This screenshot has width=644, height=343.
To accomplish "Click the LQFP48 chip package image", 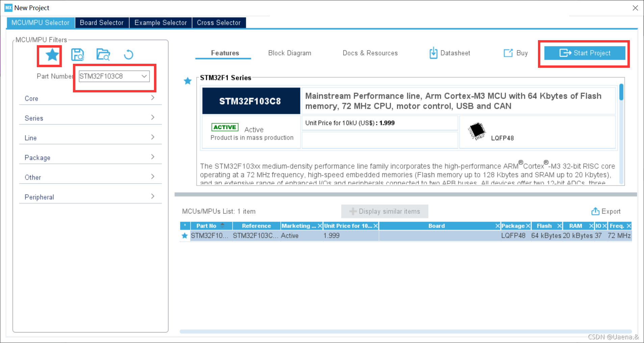I will 477,131.
